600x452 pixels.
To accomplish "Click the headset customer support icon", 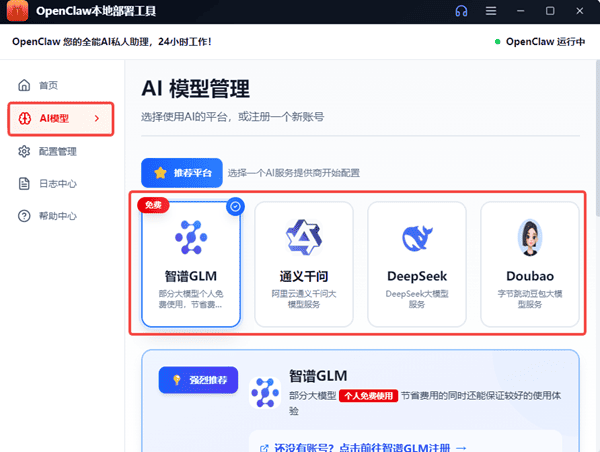I will click(x=461, y=11).
